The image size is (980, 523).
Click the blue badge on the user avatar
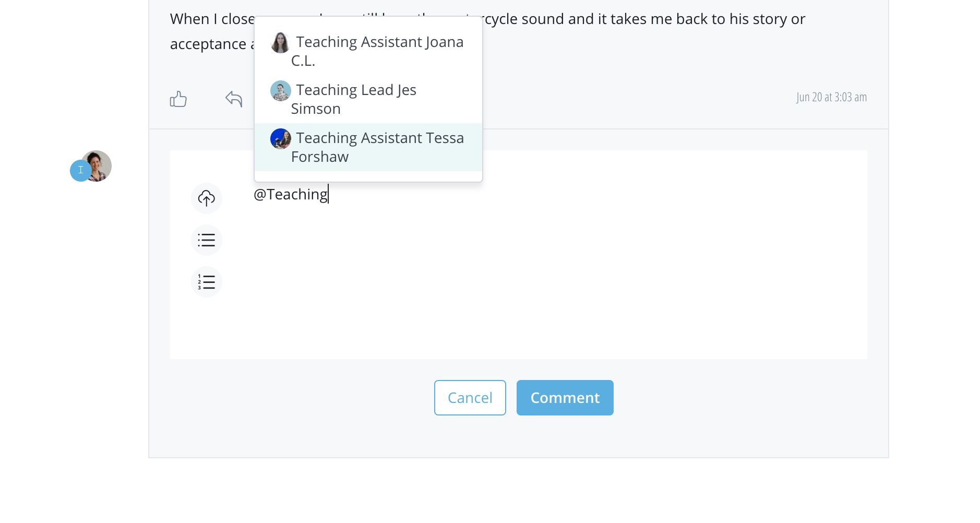pos(80,170)
